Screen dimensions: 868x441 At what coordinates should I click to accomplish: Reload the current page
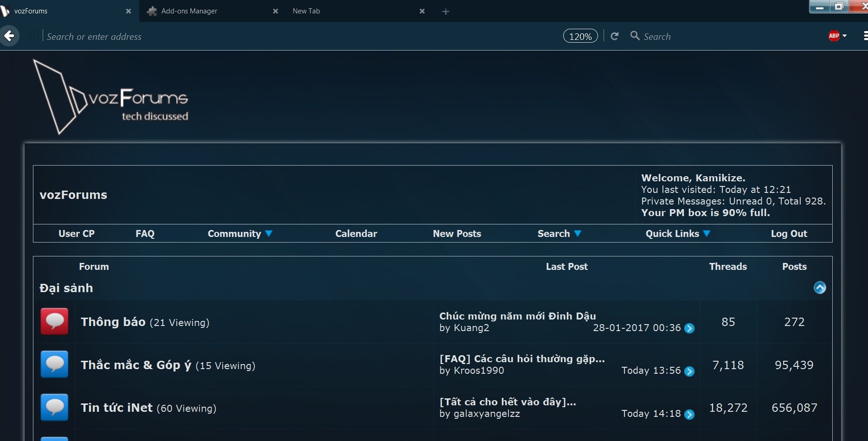coord(614,36)
